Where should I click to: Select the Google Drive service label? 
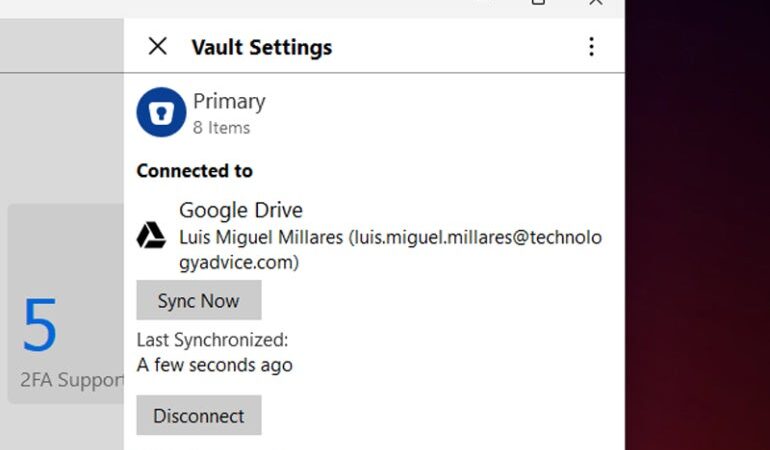coord(240,211)
